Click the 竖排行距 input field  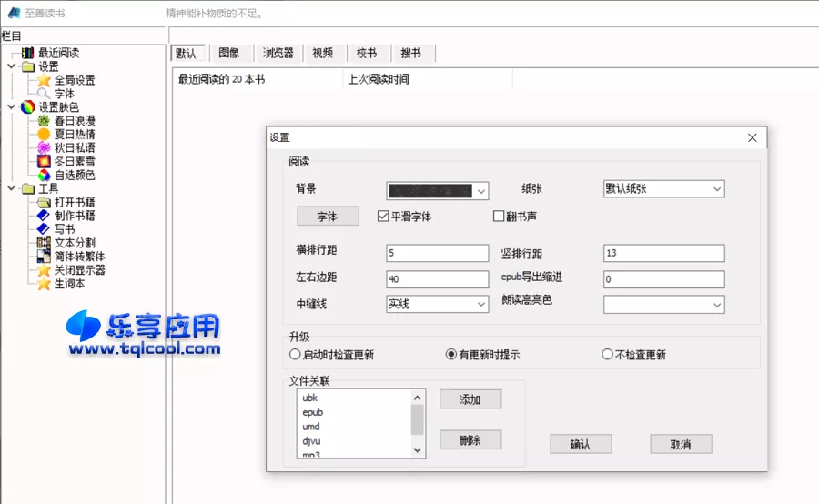(664, 253)
